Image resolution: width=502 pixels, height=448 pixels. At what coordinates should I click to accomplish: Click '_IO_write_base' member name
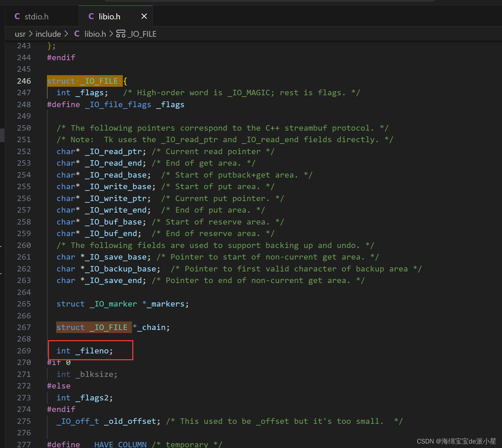coord(118,186)
